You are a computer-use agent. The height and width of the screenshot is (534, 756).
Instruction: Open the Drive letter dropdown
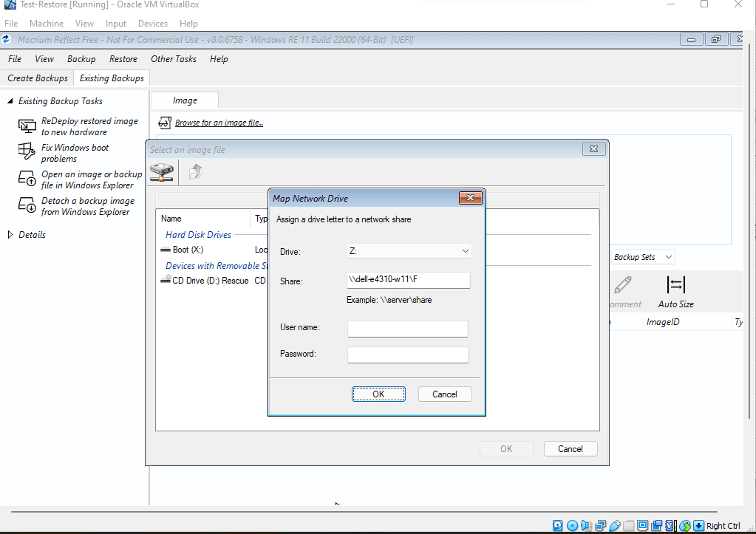pos(409,251)
